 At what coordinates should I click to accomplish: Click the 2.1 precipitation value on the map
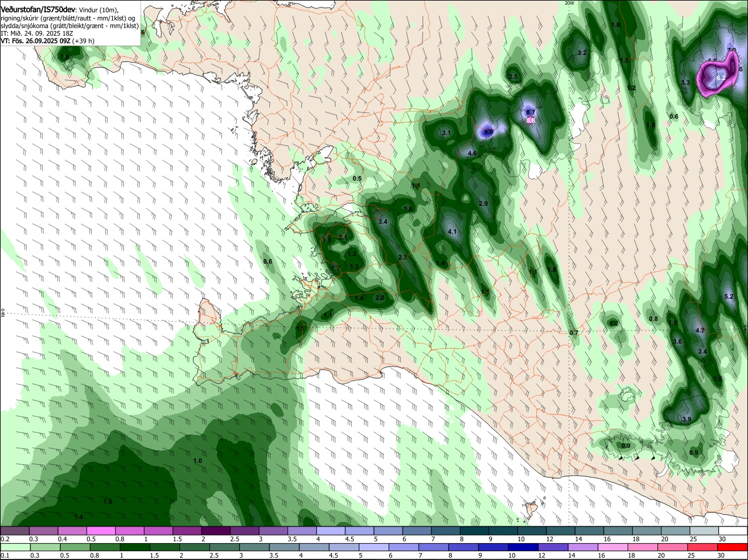(343, 237)
